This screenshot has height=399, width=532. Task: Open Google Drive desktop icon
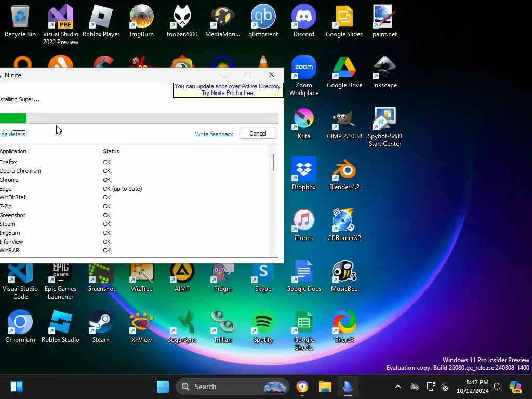[344, 72]
